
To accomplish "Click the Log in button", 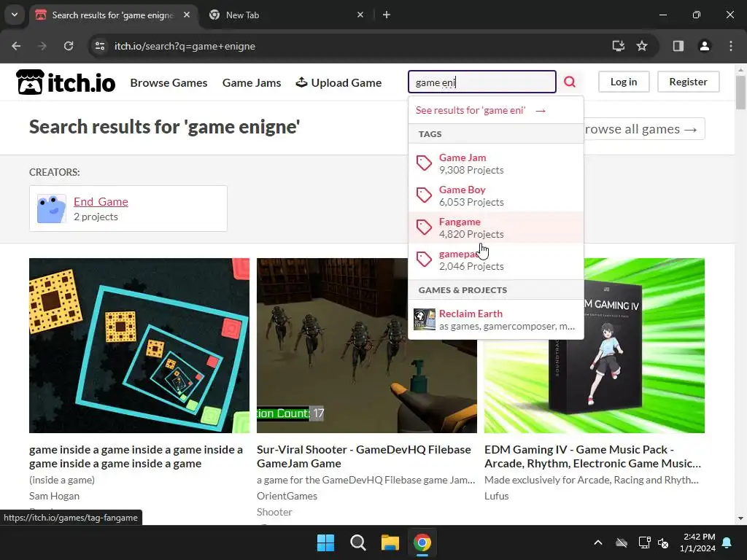I will point(624,82).
